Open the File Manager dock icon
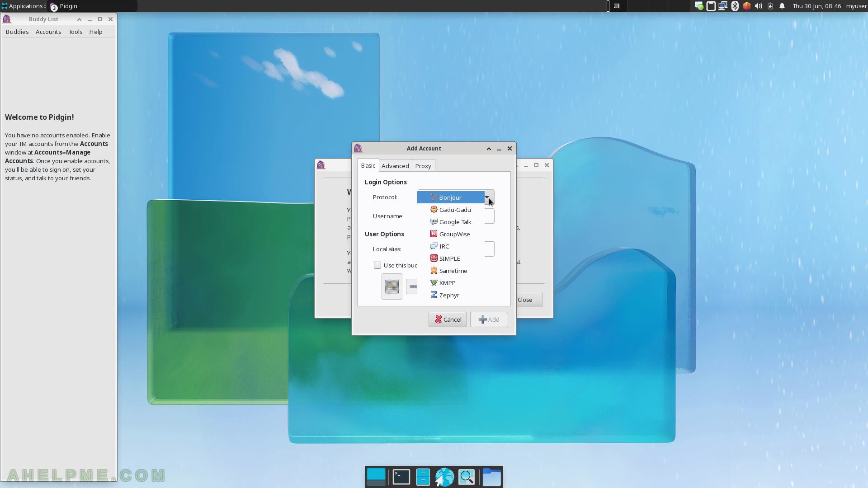This screenshot has height=488, width=868. coord(423,477)
